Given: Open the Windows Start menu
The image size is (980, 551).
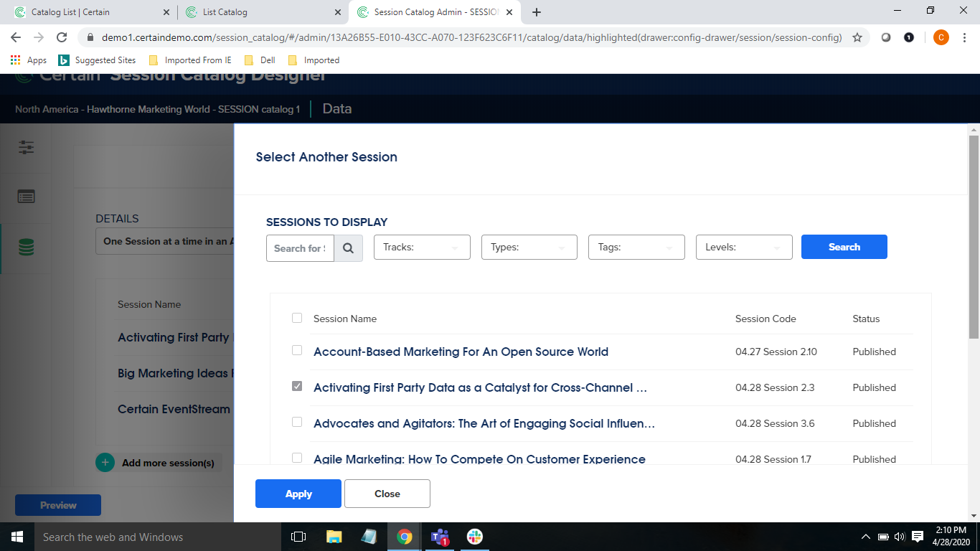Looking at the screenshot, I should click(x=17, y=537).
